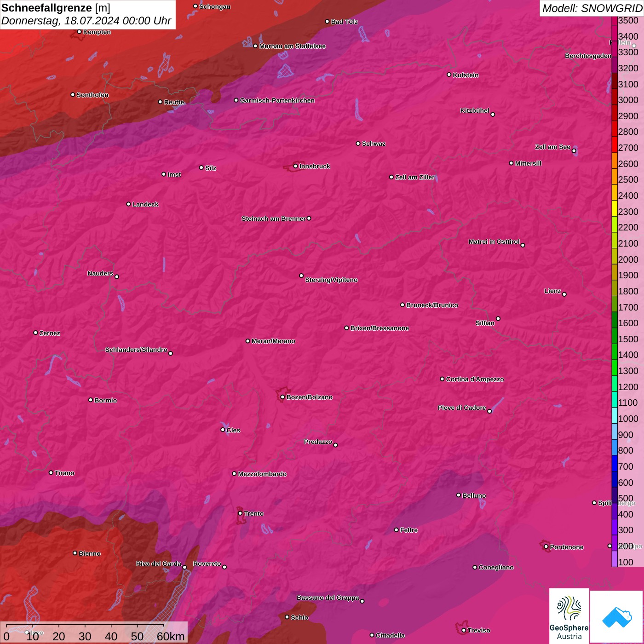The image size is (644, 644).
Task: Click the Tirano label
Action: click(x=64, y=473)
